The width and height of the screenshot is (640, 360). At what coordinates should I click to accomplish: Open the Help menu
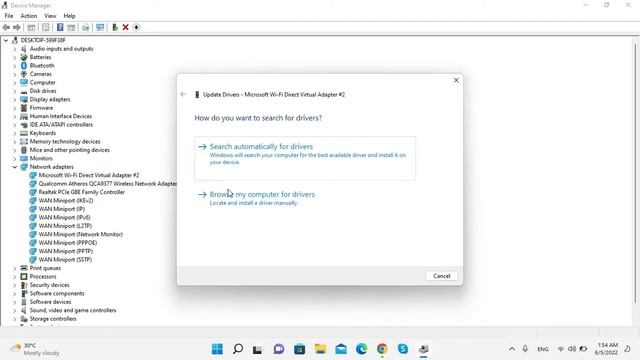[x=69, y=16]
